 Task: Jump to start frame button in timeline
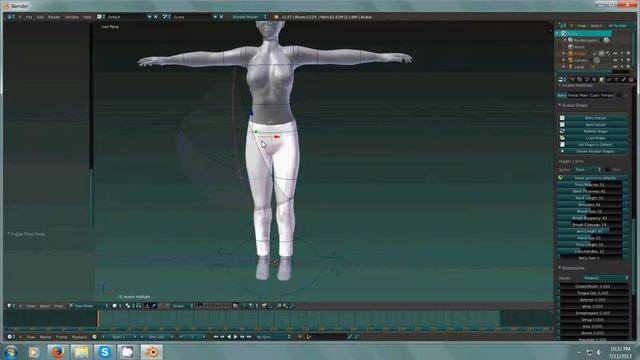(x=216, y=337)
